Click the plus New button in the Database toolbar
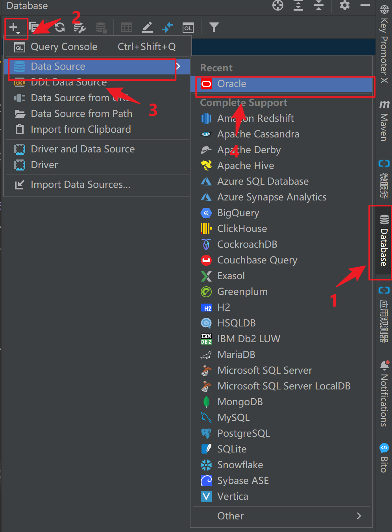The image size is (392, 532). [15, 28]
